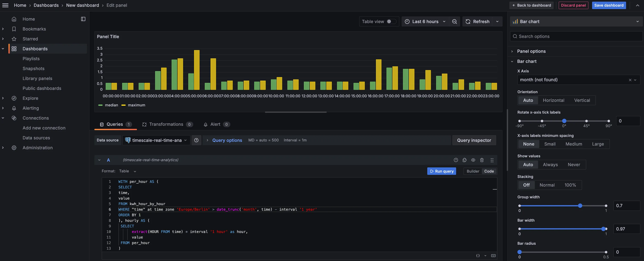Click the drag handle of query A
The height and width of the screenshot is (261, 644).
point(492,160)
